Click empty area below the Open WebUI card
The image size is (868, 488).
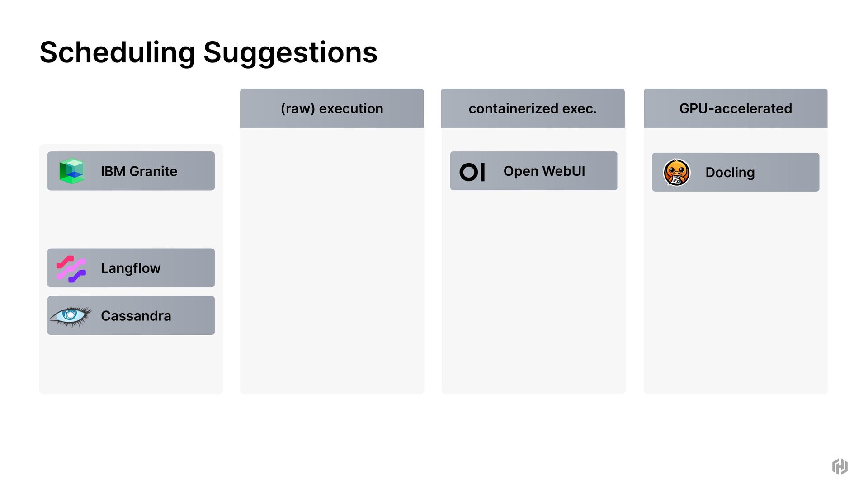(x=533, y=289)
